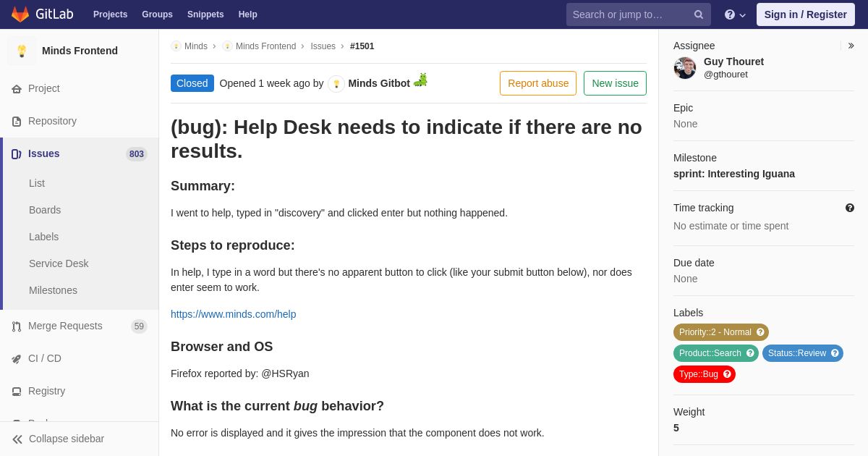The width and height of the screenshot is (868, 456).
Task: Click the Issues count badge 803
Action: (137, 154)
